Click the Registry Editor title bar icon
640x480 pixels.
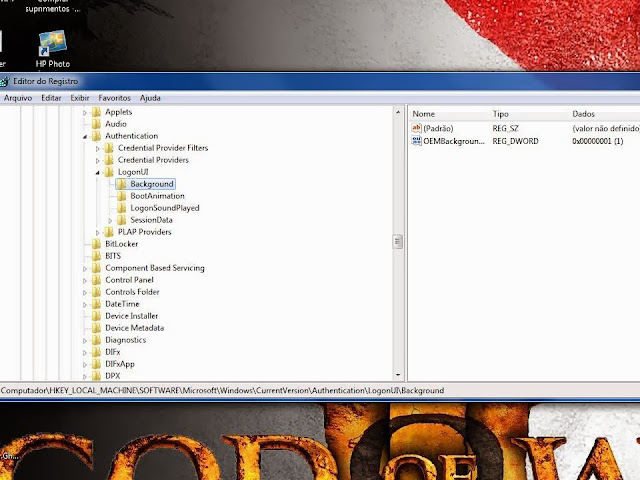coord(4,81)
